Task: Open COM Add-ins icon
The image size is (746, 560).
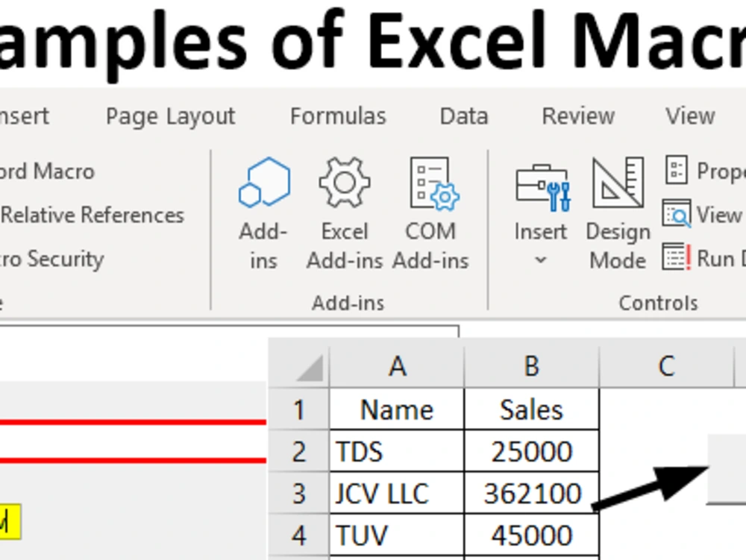Action: 434,183
